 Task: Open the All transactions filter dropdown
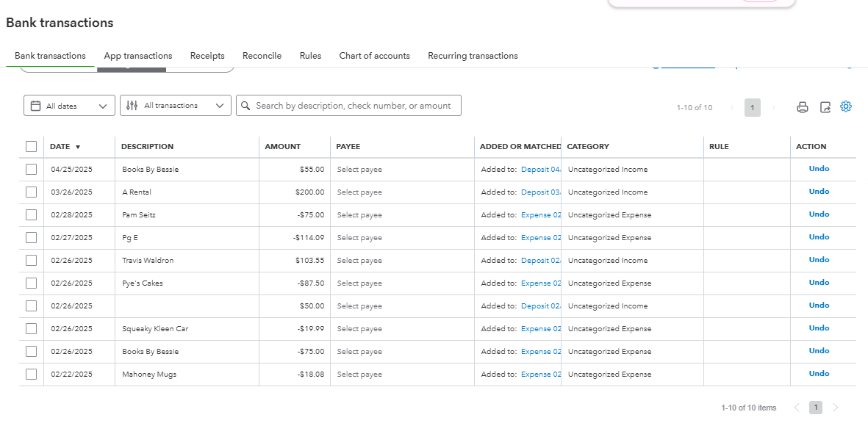tap(219, 106)
